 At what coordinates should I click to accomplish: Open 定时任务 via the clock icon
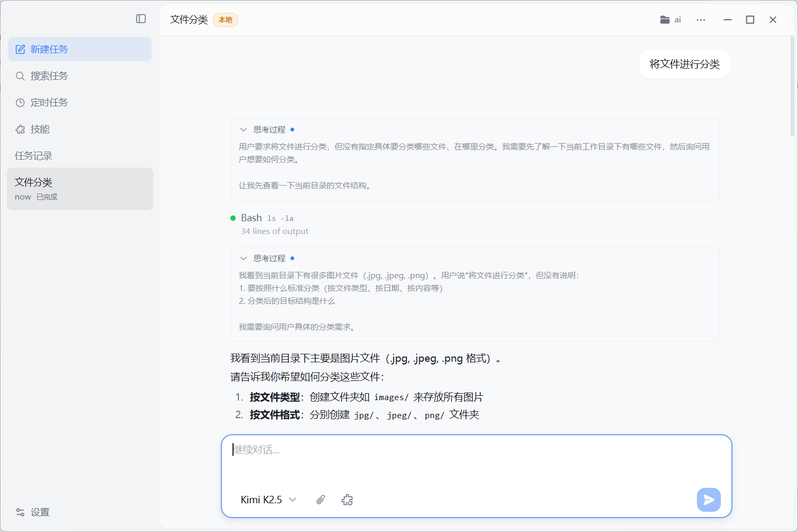click(x=20, y=102)
